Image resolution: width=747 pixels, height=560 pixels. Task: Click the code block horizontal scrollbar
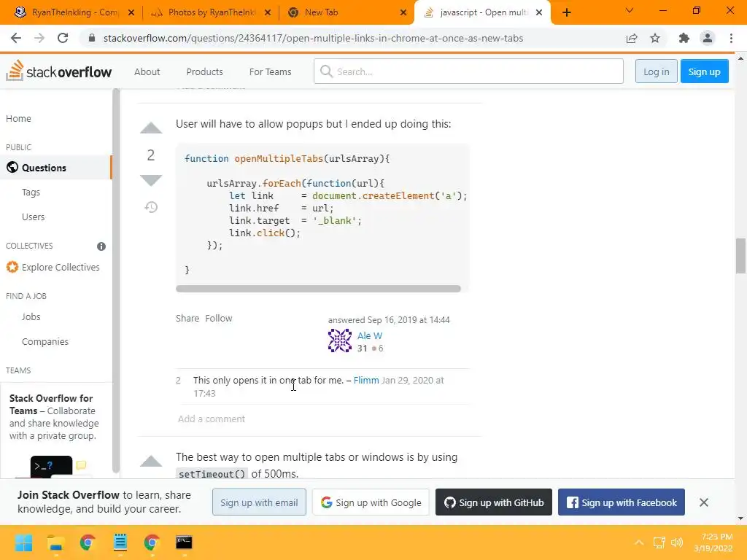tap(318, 289)
